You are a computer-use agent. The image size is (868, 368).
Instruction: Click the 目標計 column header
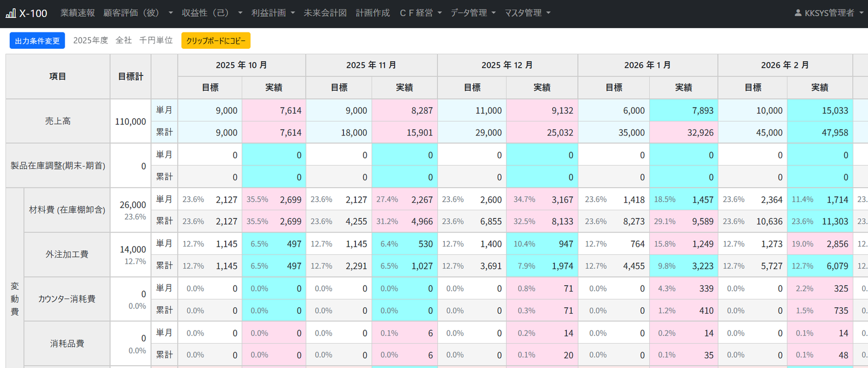coord(131,76)
